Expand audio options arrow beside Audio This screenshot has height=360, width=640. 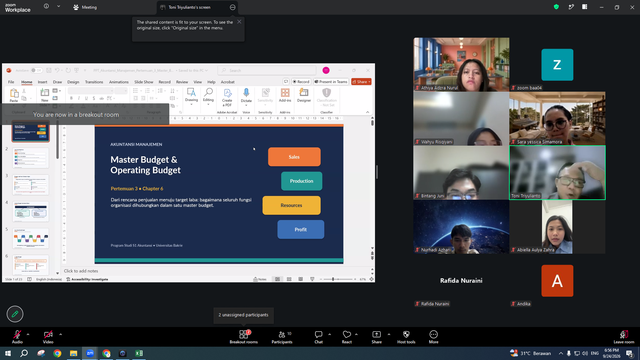(x=28, y=334)
